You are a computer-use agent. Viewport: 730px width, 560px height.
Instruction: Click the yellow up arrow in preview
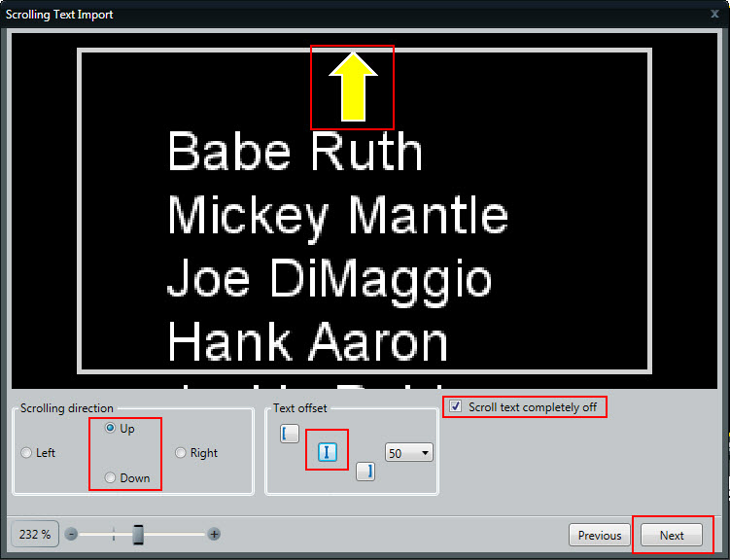352,87
